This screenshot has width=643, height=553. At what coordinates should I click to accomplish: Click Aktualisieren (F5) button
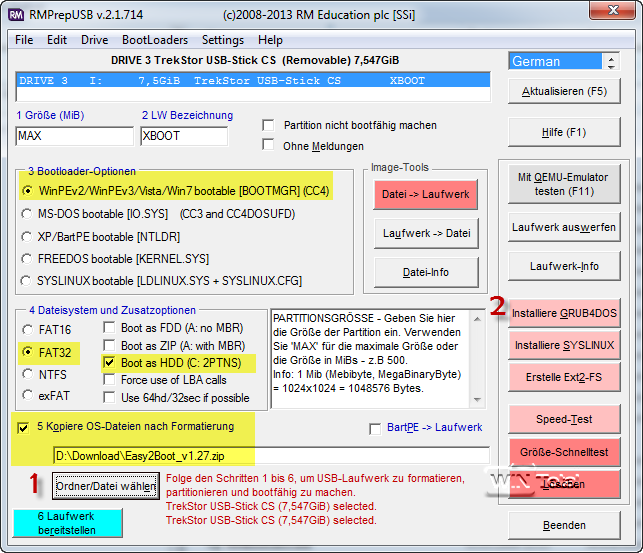pos(564,91)
